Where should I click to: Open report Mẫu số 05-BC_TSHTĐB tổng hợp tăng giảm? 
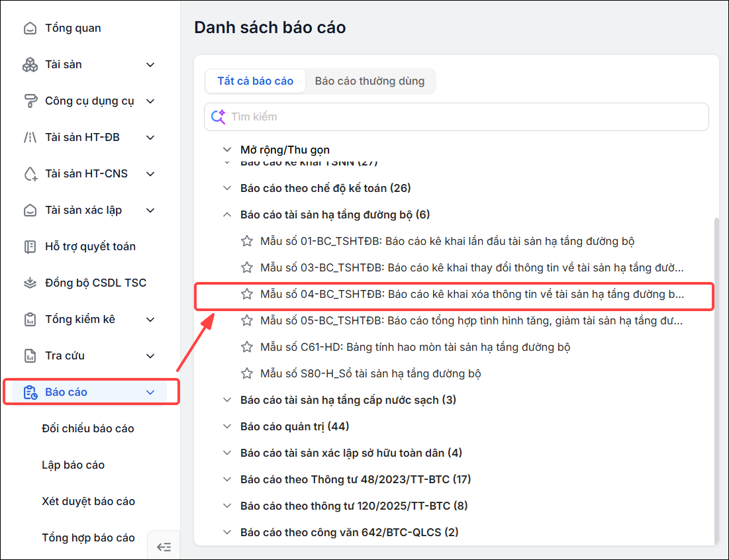click(x=471, y=320)
